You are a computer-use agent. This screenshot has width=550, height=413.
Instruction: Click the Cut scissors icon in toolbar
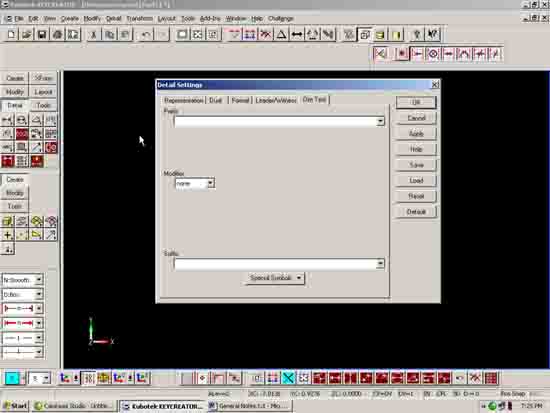click(x=94, y=34)
